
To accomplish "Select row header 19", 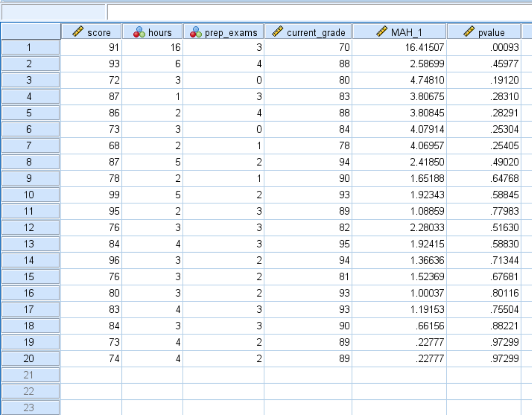I will [30, 342].
